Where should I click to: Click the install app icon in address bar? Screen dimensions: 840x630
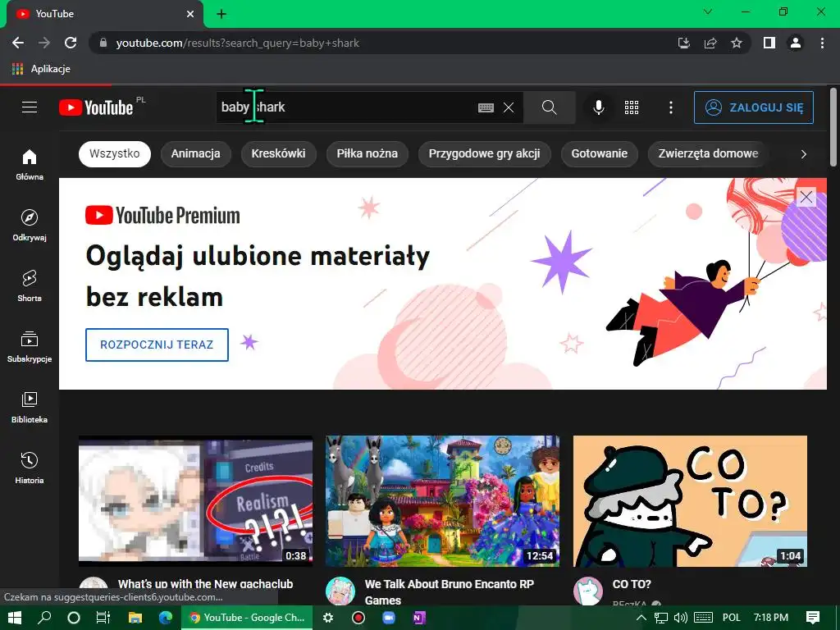pos(684,43)
